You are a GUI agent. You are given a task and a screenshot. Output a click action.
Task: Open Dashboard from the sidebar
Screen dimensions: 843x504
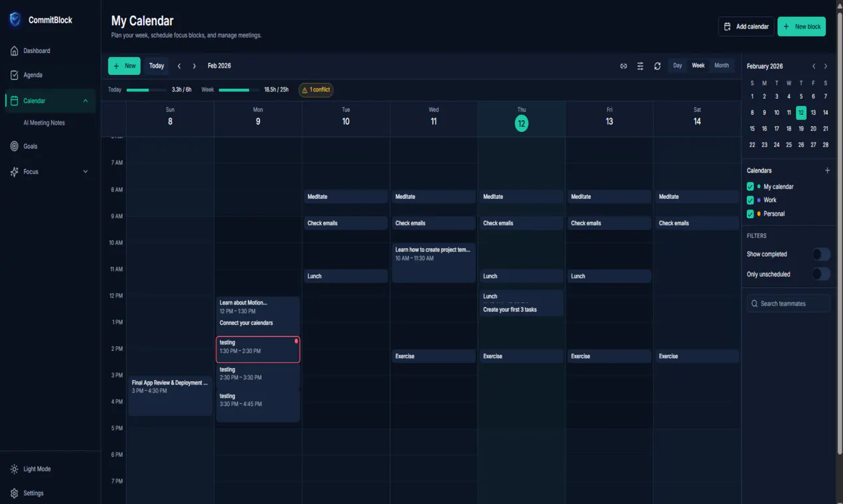50,50
